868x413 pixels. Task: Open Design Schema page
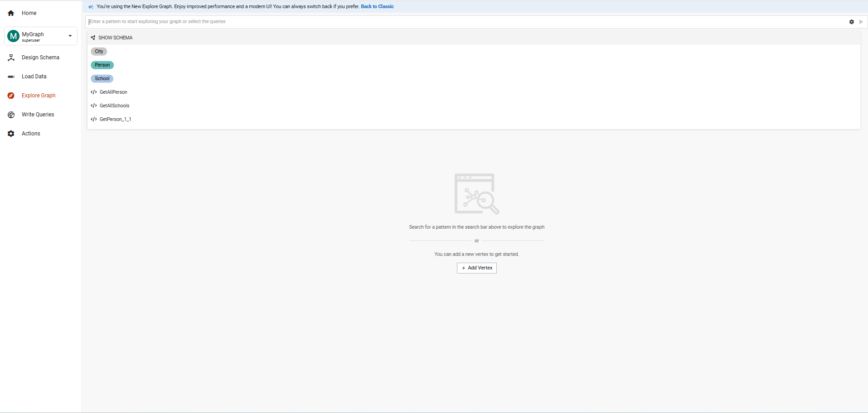click(x=41, y=58)
